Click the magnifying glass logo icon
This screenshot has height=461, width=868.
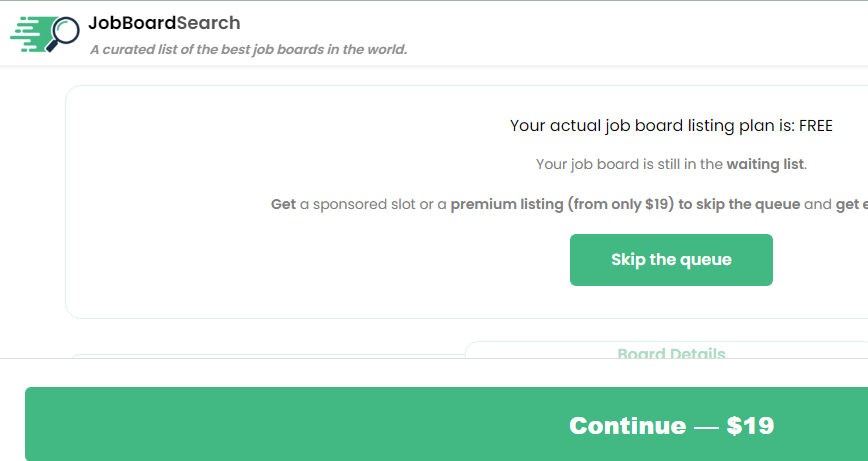click(66, 32)
